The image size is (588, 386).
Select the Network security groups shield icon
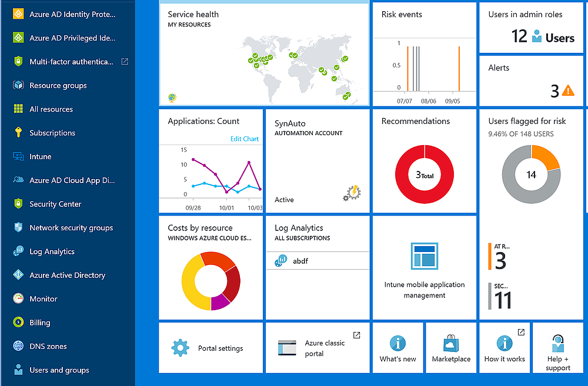pyautogui.click(x=18, y=227)
